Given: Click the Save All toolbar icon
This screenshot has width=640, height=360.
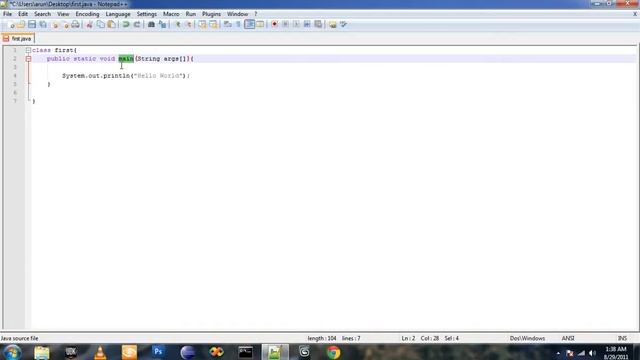Looking at the screenshot, I should [x=43, y=24].
